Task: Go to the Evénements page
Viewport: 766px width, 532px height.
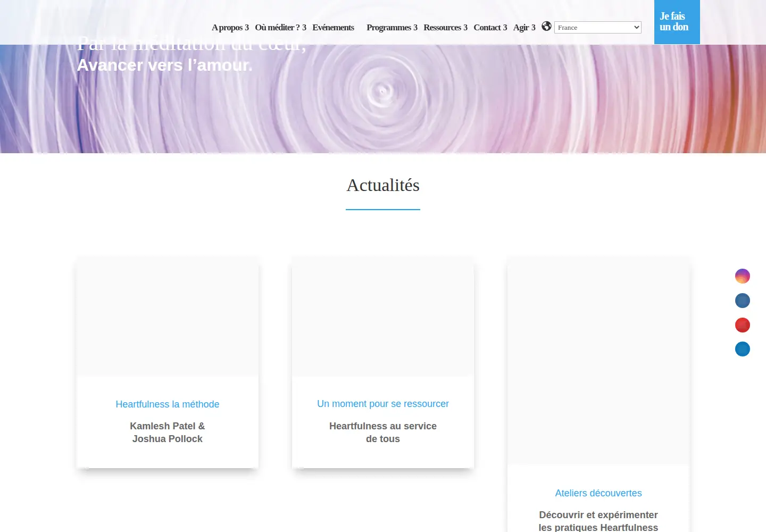Action: [x=333, y=28]
